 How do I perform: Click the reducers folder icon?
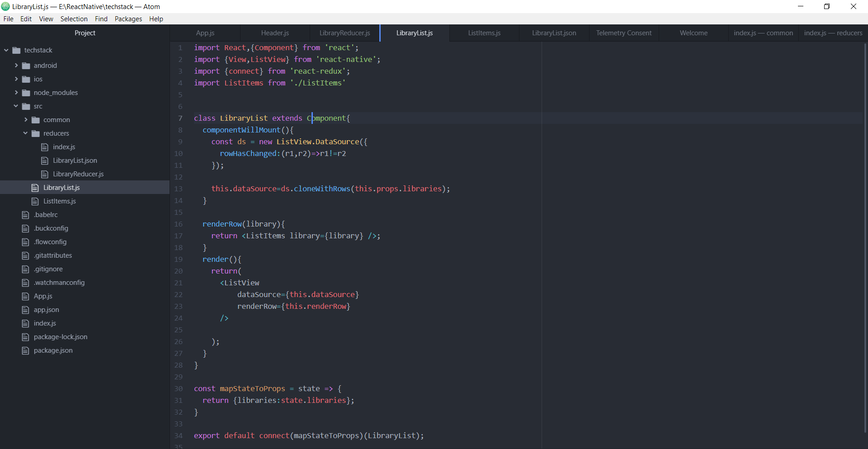(36, 133)
